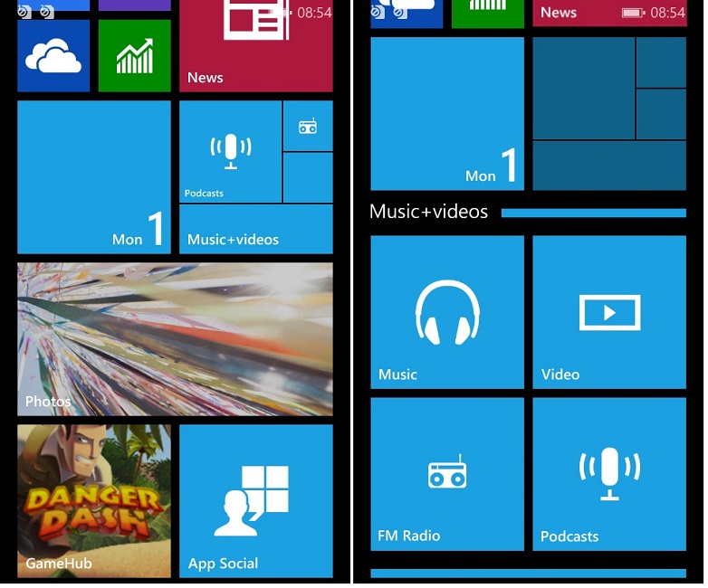Open the Music+videos folder label tile
Screen dimensions: 708x588
pyautogui.click(x=256, y=229)
